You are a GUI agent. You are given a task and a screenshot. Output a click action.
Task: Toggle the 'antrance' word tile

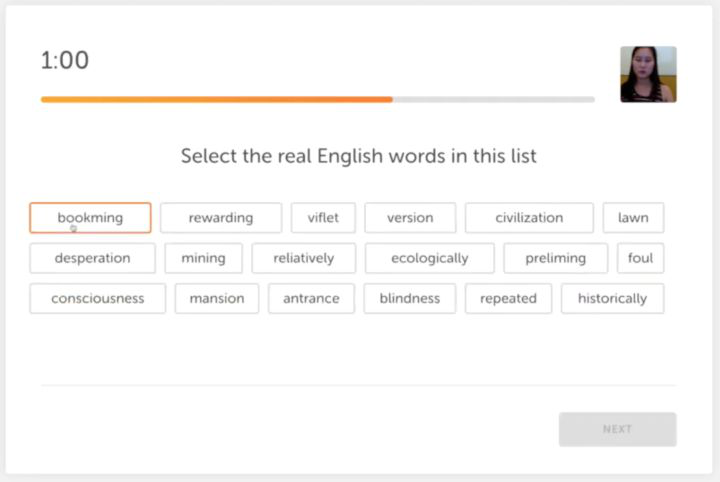point(311,298)
